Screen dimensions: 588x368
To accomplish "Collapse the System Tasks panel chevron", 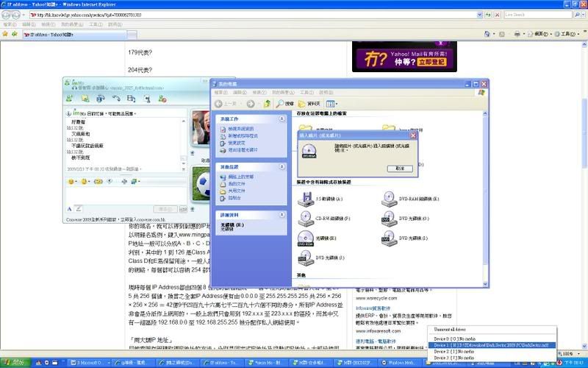I will click(281, 118).
